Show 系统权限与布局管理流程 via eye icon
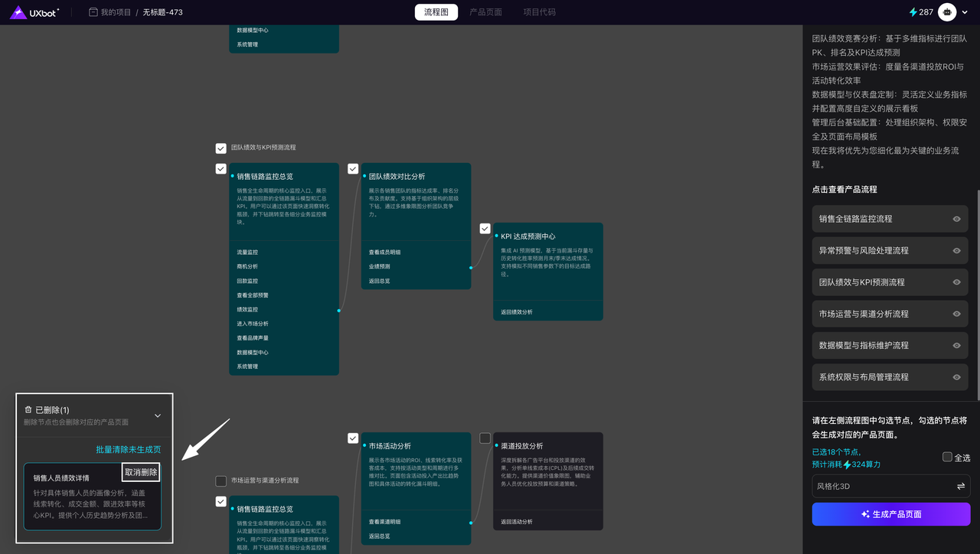 pyautogui.click(x=956, y=377)
